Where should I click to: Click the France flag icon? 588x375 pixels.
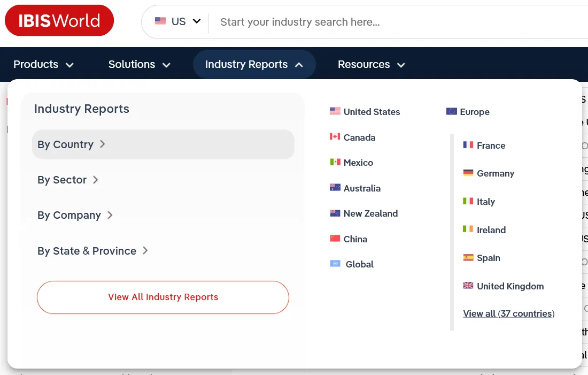[x=468, y=145]
